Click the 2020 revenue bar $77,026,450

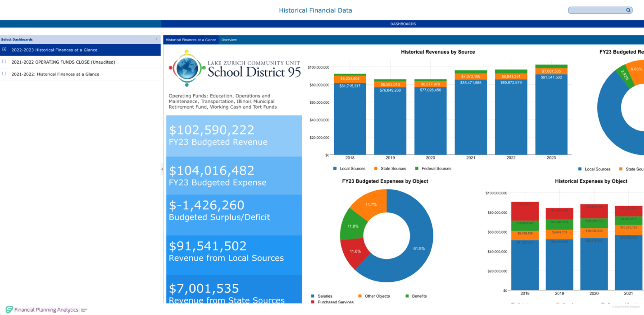pos(430,121)
